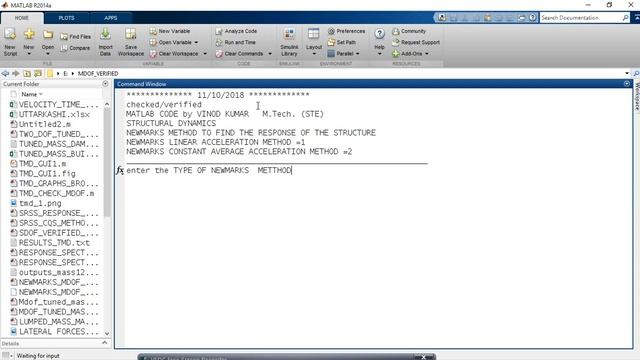The width and height of the screenshot is (640, 360).
Task: Open the Simulink Library
Action: coord(289,42)
